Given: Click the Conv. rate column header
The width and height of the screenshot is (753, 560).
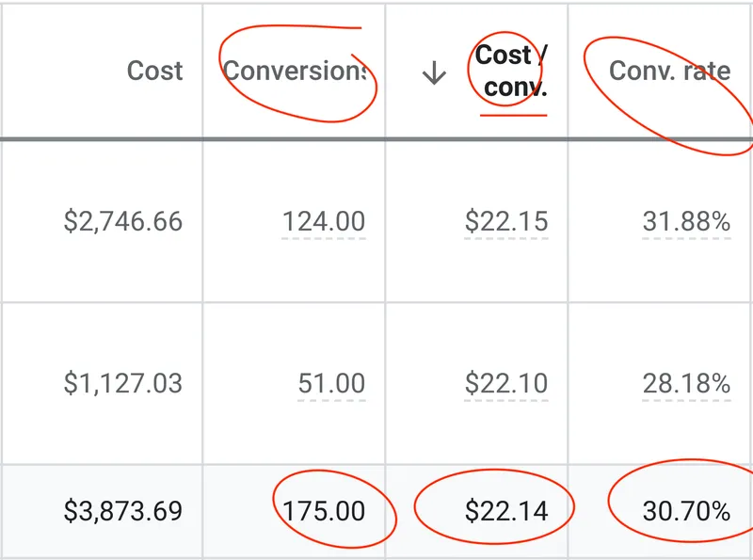Looking at the screenshot, I should click(x=670, y=70).
